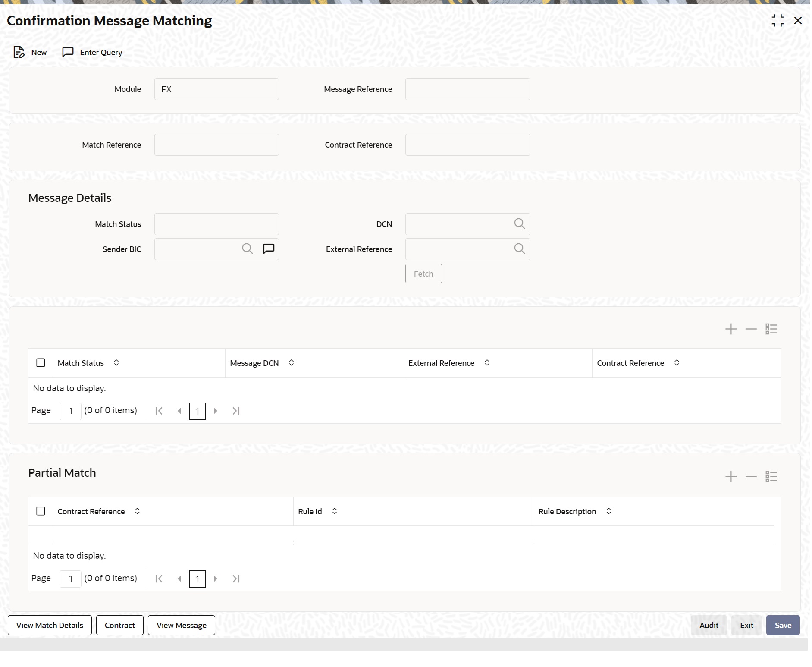Screen dimensions: 812x667
Task: Delete row from message match table
Action: pyautogui.click(x=751, y=329)
